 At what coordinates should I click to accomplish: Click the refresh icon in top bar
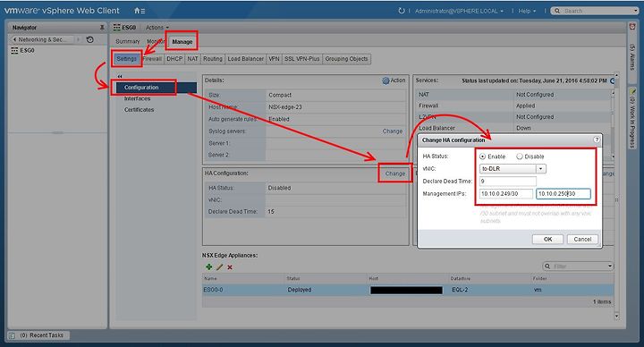(x=402, y=11)
